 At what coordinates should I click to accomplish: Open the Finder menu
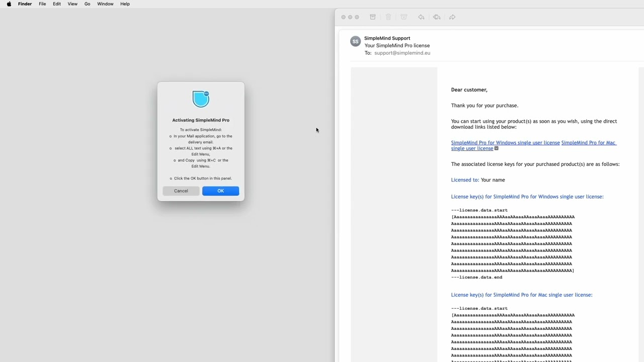25,4
